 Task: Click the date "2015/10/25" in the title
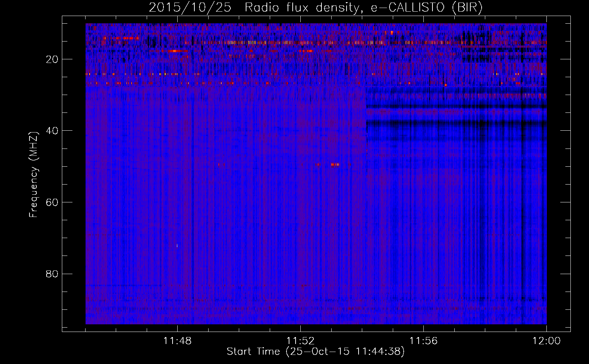click(x=190, y=8)
